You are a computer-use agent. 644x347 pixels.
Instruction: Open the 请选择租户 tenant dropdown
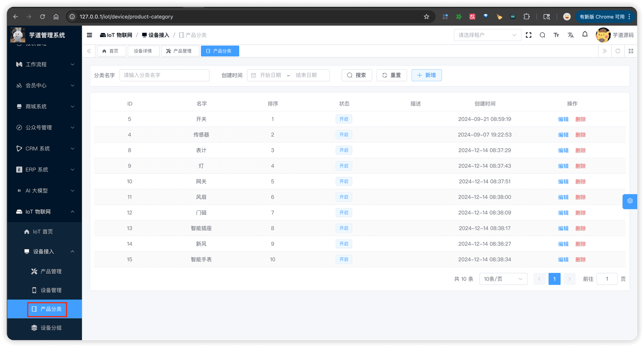click(x=487, y=35)
